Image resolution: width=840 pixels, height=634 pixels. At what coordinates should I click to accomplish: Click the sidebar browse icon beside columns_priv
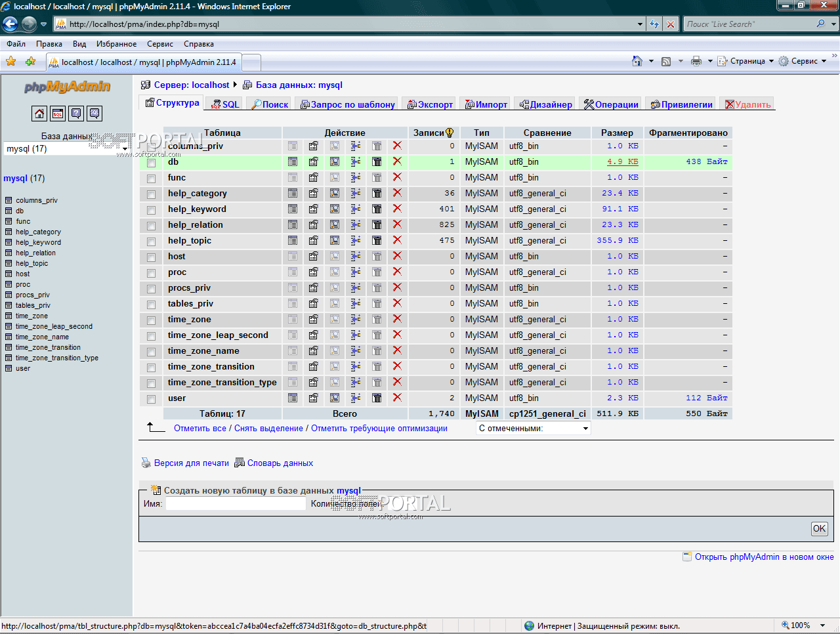pyautogui.click(x=9, y=200)
